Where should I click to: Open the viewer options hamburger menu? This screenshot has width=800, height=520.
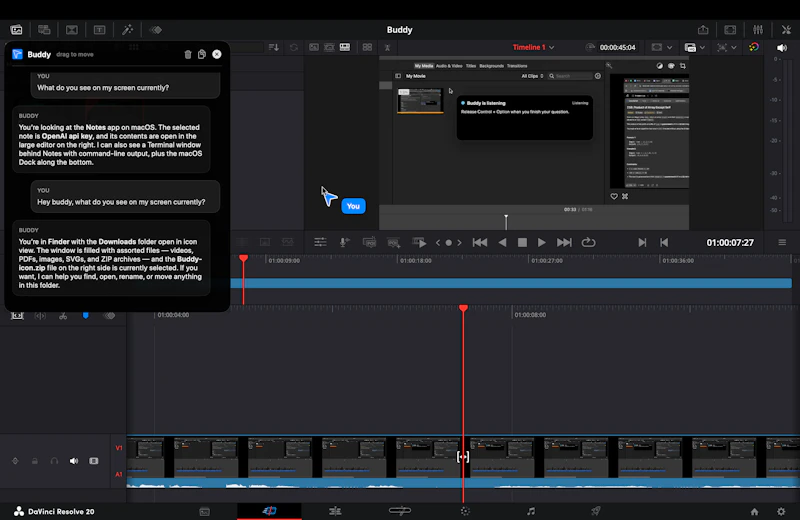pyautogui.click(x=782, y=242)
